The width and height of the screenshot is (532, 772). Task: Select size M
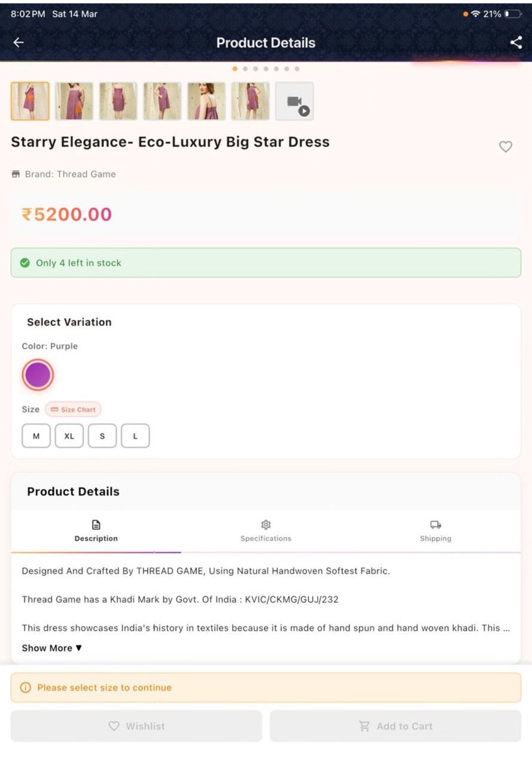pyautogui.click(x=37, y=436)
